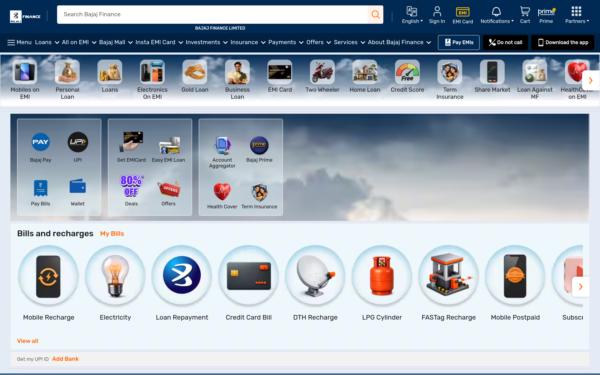Open Bajaj Pay shortcut
This screenshot has width=600, height=375.
(x=41, y=142)
